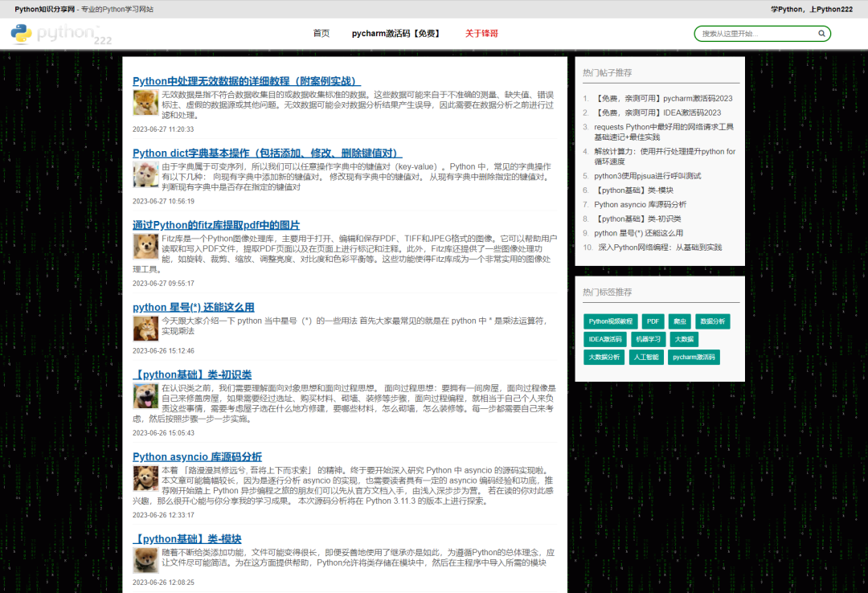This screenshot has width=868, height=593.
Task: Select the 数据分析 tag
Action: pos(714,321)
